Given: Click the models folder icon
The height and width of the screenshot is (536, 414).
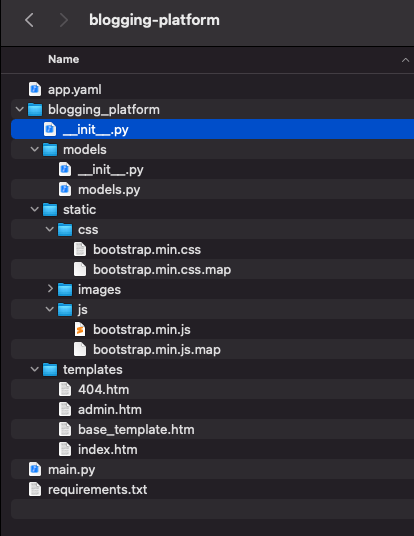Looking at the screenshot, I should (x=50, y=150).
